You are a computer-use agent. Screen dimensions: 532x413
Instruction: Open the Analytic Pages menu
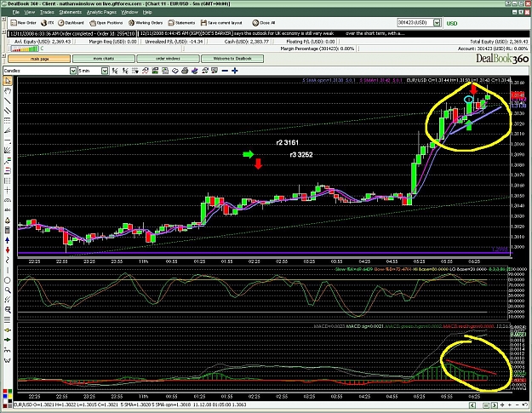(101, 12)
